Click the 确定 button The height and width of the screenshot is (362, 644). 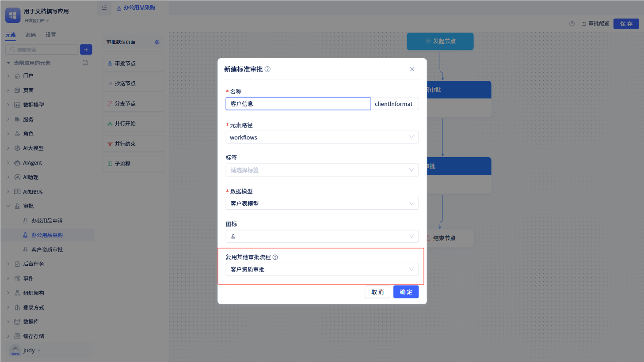tap(406, 292)
